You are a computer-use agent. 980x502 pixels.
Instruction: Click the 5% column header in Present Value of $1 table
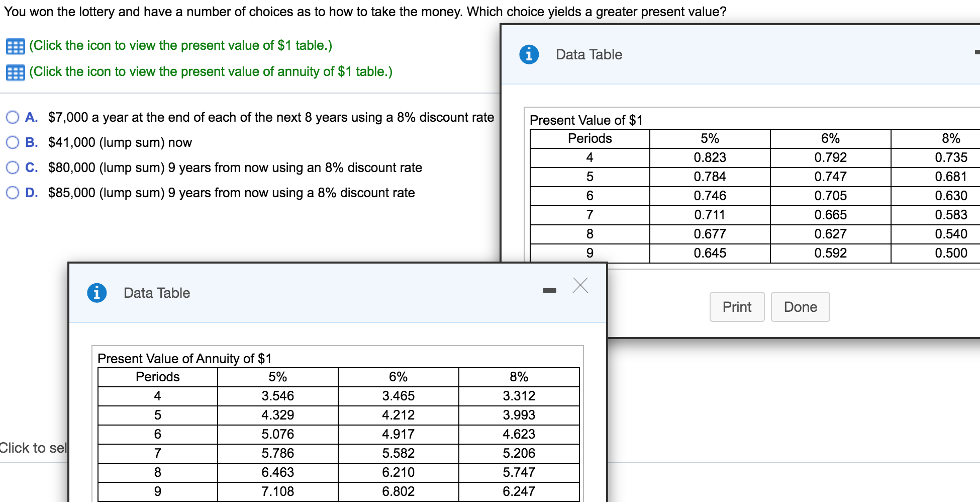710,138
